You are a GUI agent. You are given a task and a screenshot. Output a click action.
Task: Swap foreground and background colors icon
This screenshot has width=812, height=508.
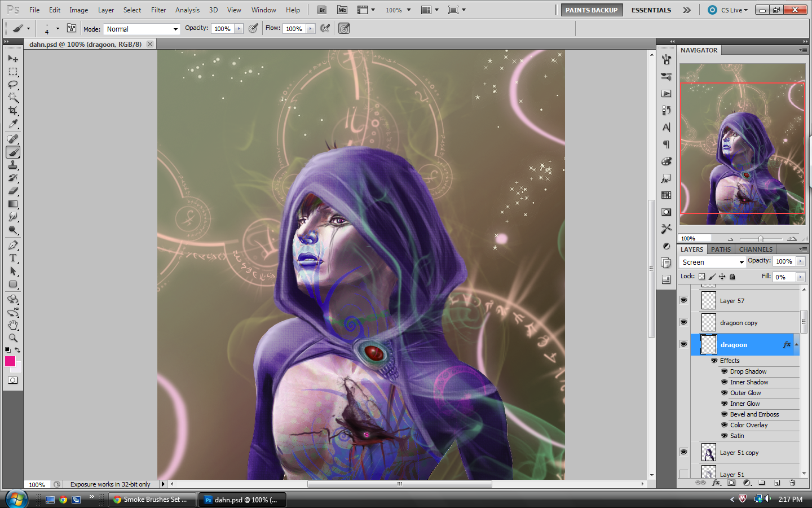coord(17,350)
